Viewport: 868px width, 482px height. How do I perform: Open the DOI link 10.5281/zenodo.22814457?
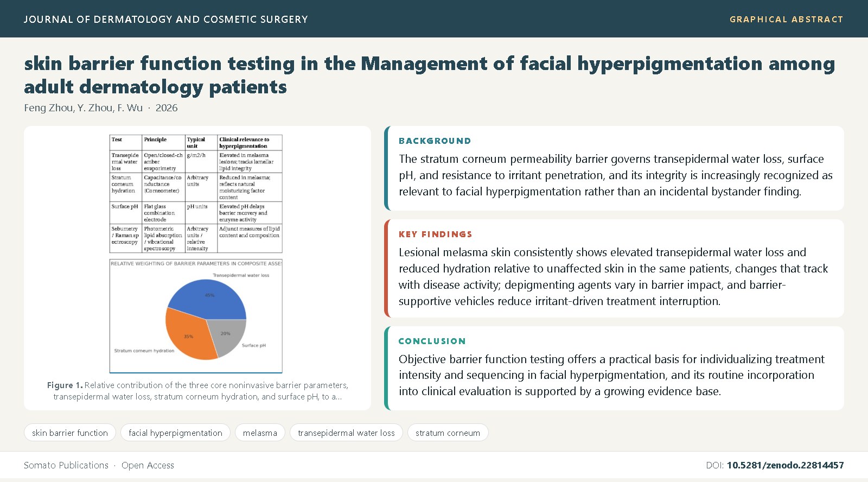tap(785, 465)
